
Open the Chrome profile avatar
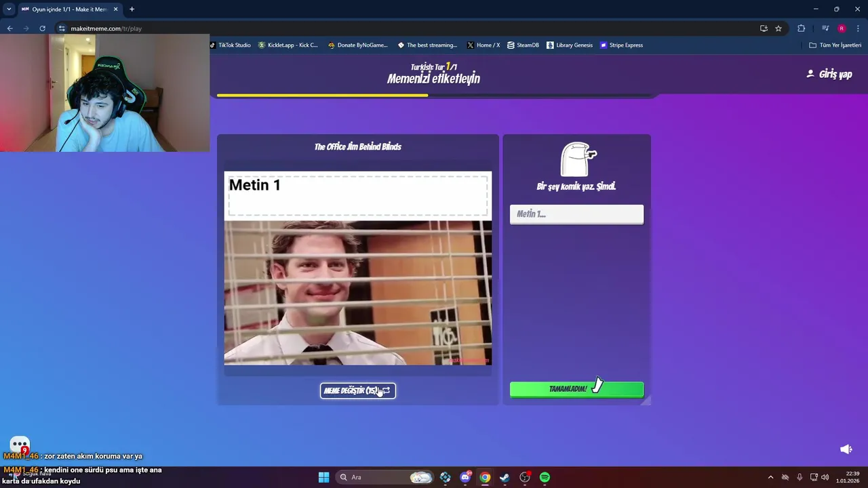(x=842, y=28)
